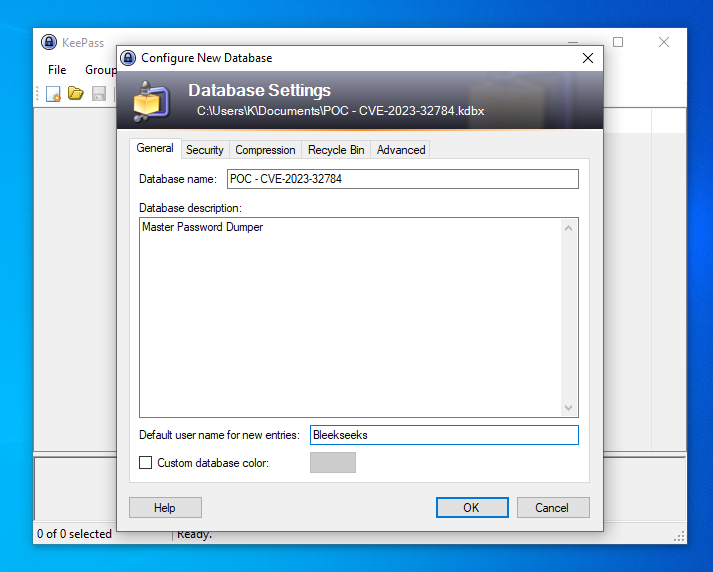The width and height of the screenshot is (713, 572).
Task: Open the Security tab
Action: point(205,150)
